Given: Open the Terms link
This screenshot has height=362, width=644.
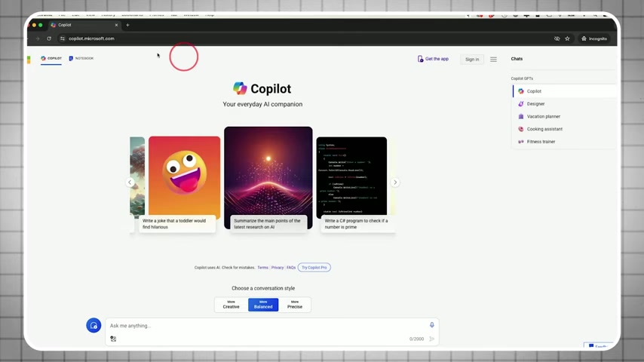Looking at the screenshot, I should [x=263, y=268].
